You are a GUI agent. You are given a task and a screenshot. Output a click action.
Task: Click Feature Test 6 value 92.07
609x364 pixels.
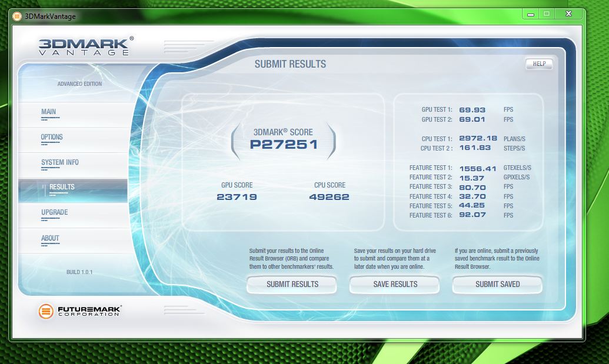[472, 215]
